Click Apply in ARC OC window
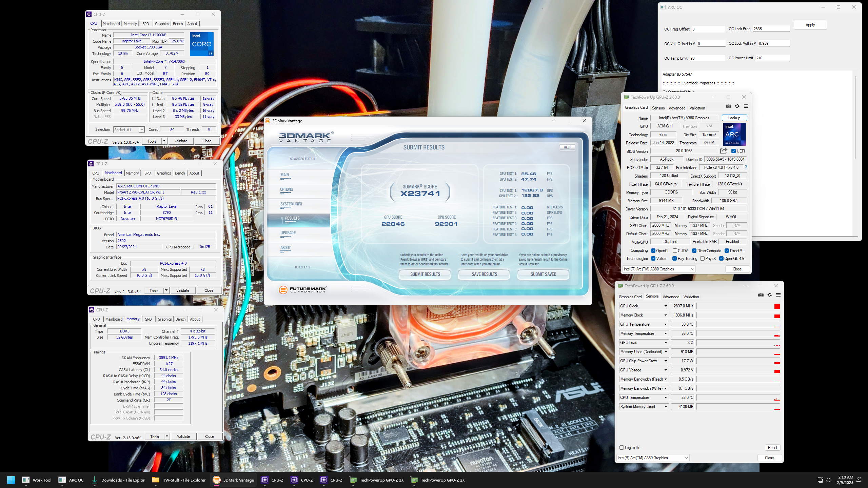The image size is (868, 488). coord(810,25)
